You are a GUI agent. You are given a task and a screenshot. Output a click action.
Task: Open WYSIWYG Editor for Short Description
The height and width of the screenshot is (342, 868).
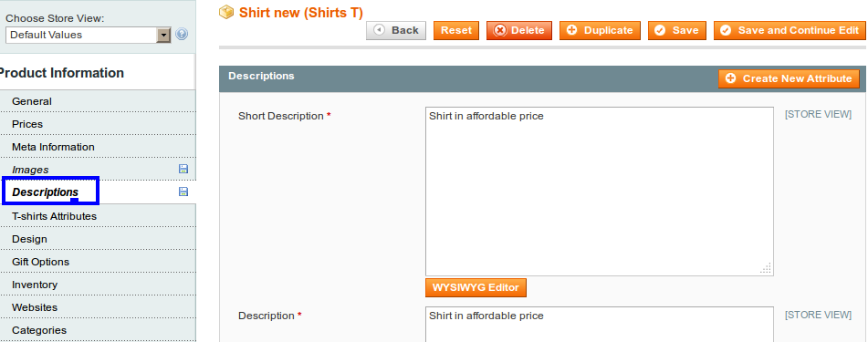click(x=476, y=288)
